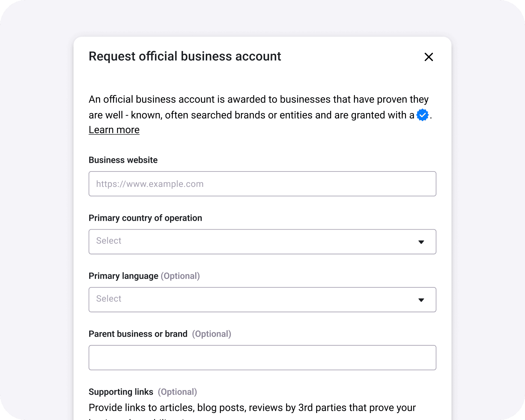Click the Parent business or brand label
Viewport: 525px width, 420px height.
[x=138, y=334]
